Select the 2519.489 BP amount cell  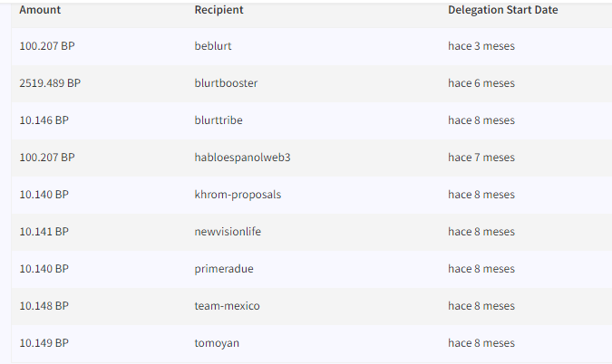point(50,83)
